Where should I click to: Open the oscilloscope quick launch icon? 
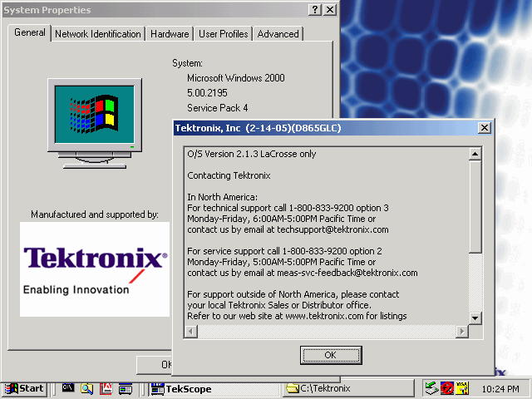click(126, 389)
